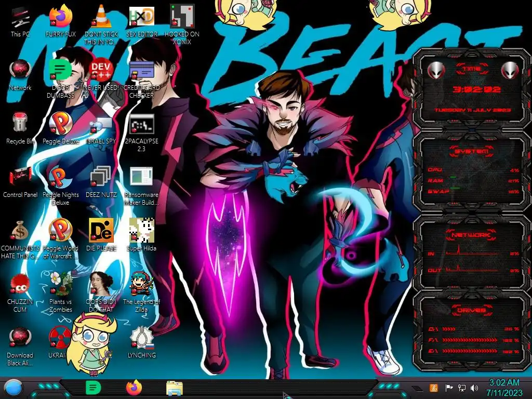Click the DRIVES widget header
Viewport: 532px width, 399px height.
click(471, 310)
